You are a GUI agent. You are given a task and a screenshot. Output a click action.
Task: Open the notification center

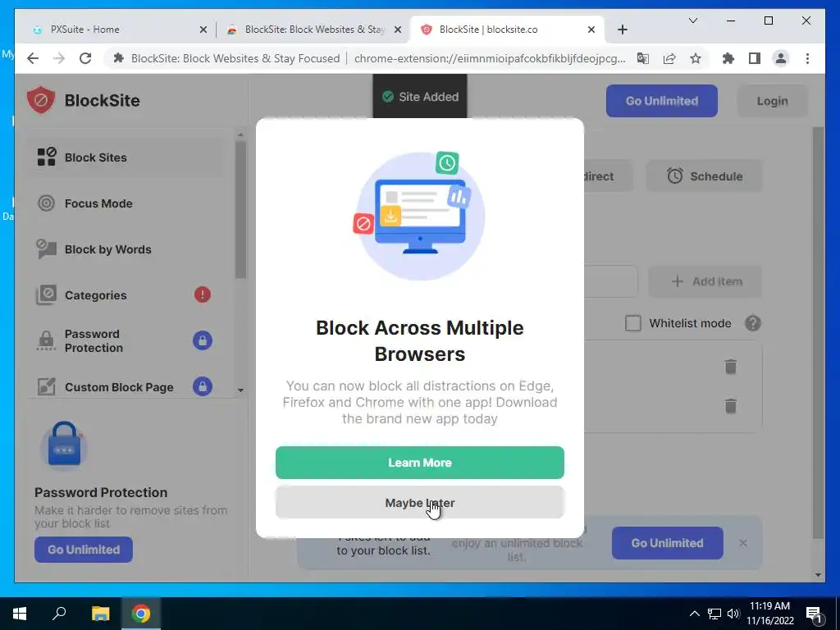point(814,614)
